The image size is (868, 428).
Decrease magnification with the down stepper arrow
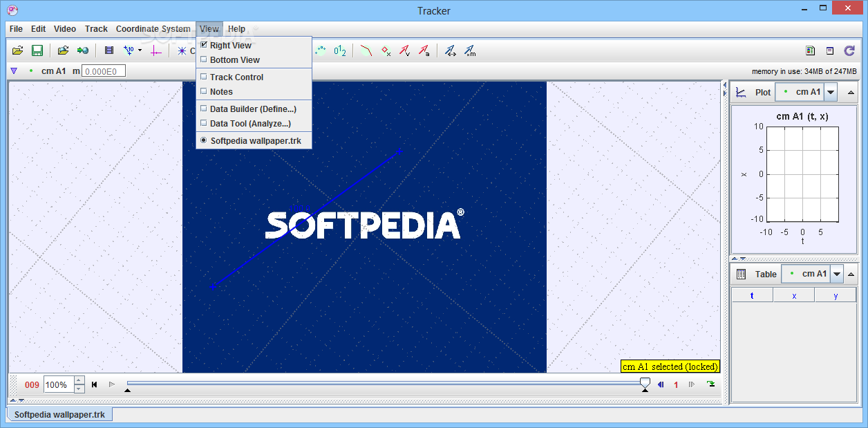pyautogui.click(x=79, y=389)
